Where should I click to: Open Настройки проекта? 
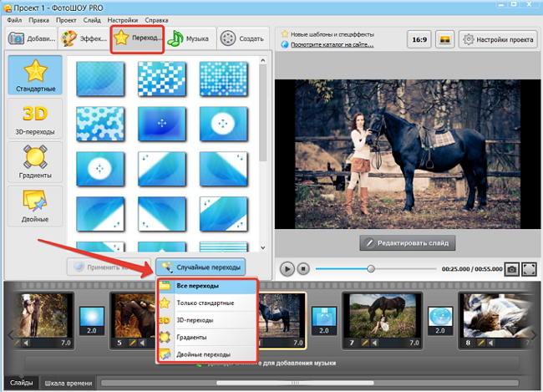[499, 39]
